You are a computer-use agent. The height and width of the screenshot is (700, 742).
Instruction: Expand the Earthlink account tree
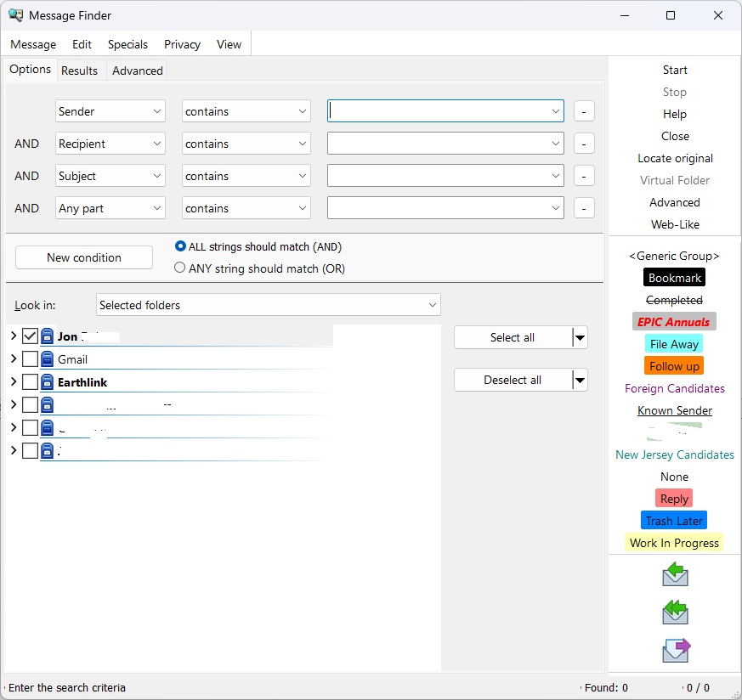pos(13,382)
